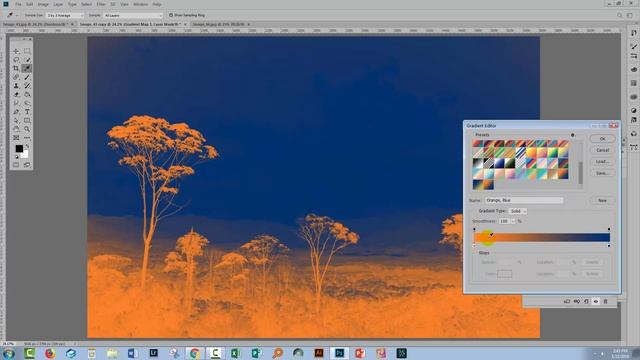Image resolution: width=640 pixels, height=360 pixels.
Task: Select the History Brush tool
Action: (27, 86)
